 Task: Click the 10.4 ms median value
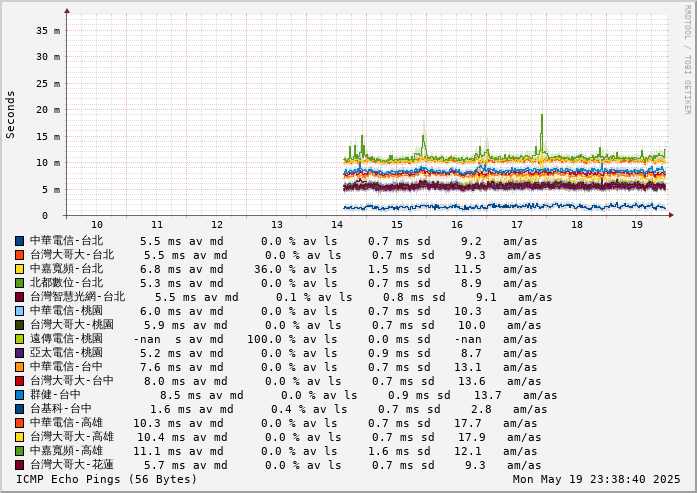(160, 437)
